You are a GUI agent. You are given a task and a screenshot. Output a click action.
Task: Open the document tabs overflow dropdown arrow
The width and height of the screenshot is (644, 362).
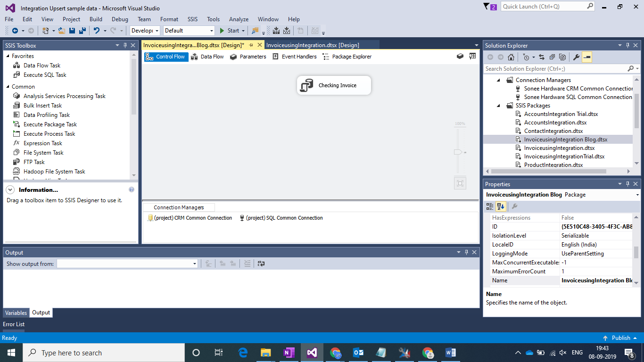[x=477, y=46]
